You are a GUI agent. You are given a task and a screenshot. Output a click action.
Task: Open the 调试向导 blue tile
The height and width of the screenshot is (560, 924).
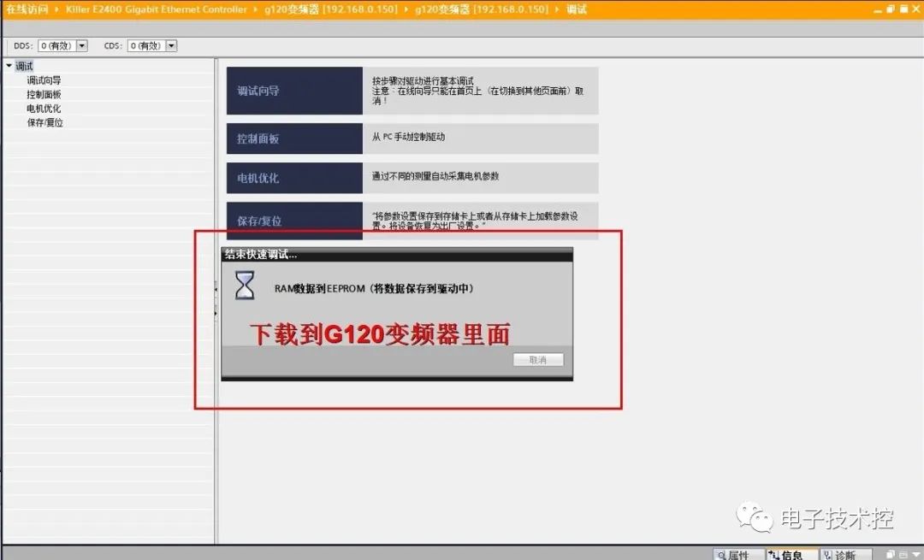tap(294, 91)
